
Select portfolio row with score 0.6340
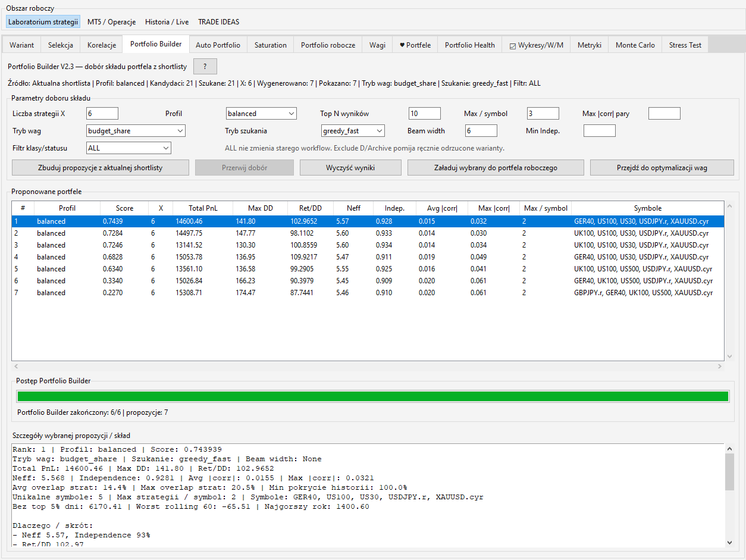(368, 269)
